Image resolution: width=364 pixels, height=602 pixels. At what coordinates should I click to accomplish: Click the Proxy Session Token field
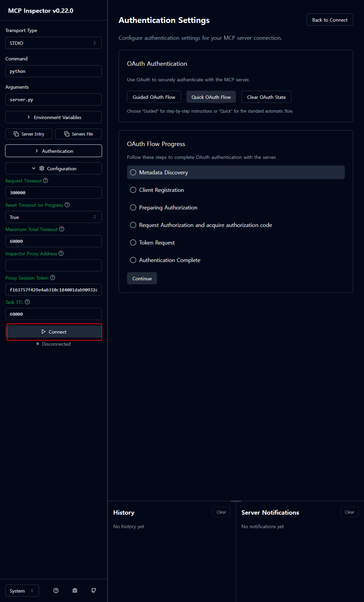click(54, 290)
